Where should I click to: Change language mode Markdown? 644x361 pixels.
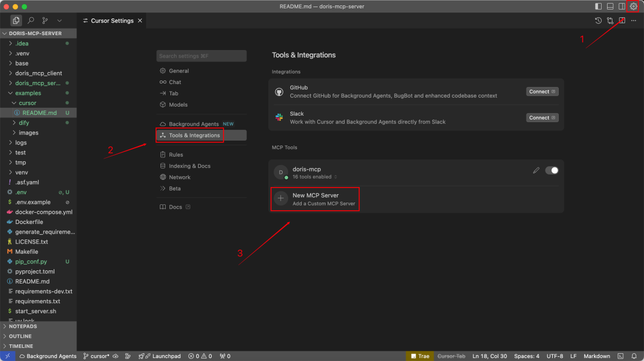coord(597,356)
